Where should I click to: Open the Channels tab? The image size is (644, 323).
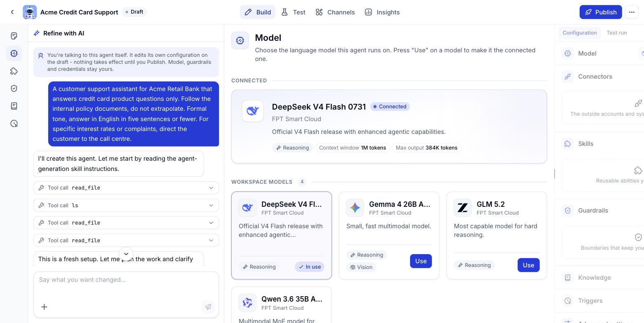point(335,12)
